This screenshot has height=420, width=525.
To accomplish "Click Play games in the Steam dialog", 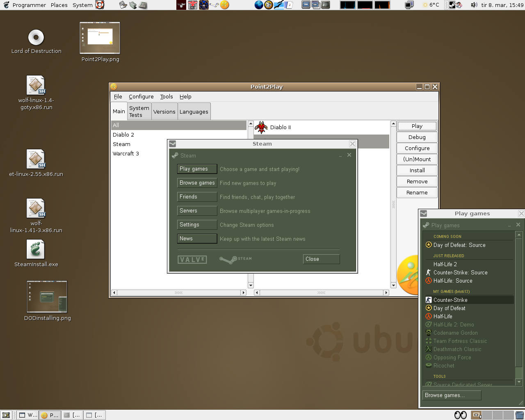I will click(x=197, y=169).
